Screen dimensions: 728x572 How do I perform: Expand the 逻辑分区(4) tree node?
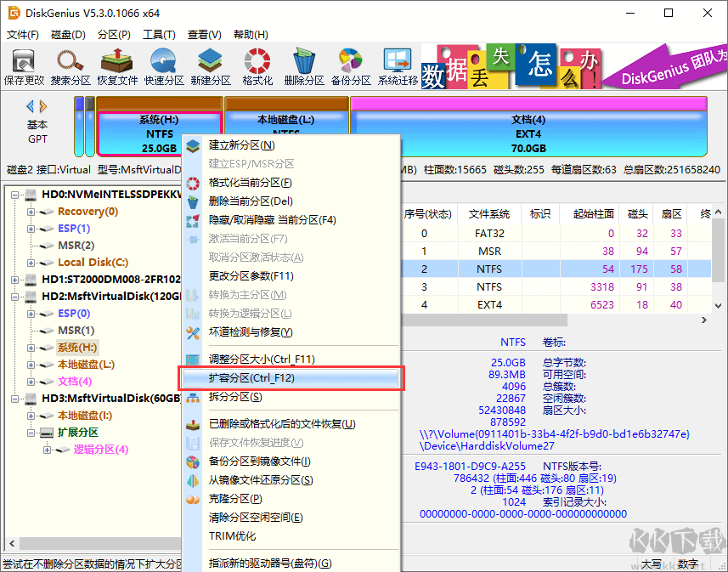47,450
